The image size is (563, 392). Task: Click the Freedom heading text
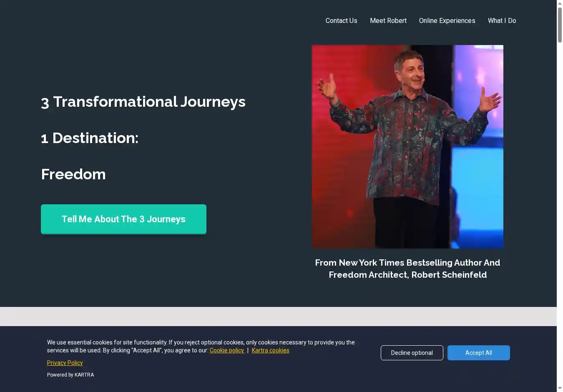tap(73, 174)
